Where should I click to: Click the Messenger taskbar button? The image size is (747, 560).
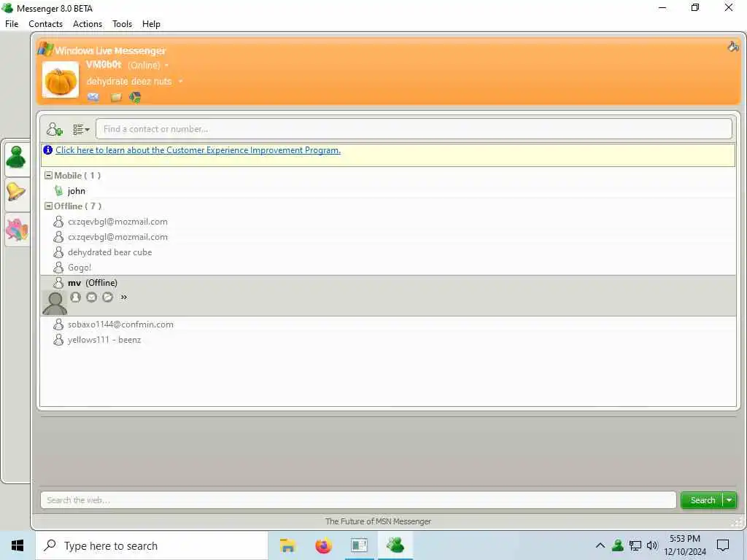[395, 545]
